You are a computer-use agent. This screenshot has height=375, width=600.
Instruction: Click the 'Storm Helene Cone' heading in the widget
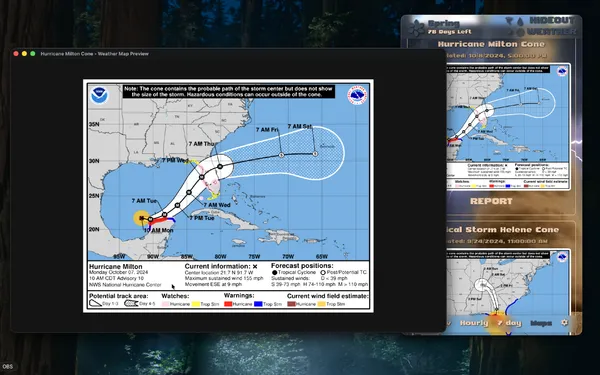[512, 230]
